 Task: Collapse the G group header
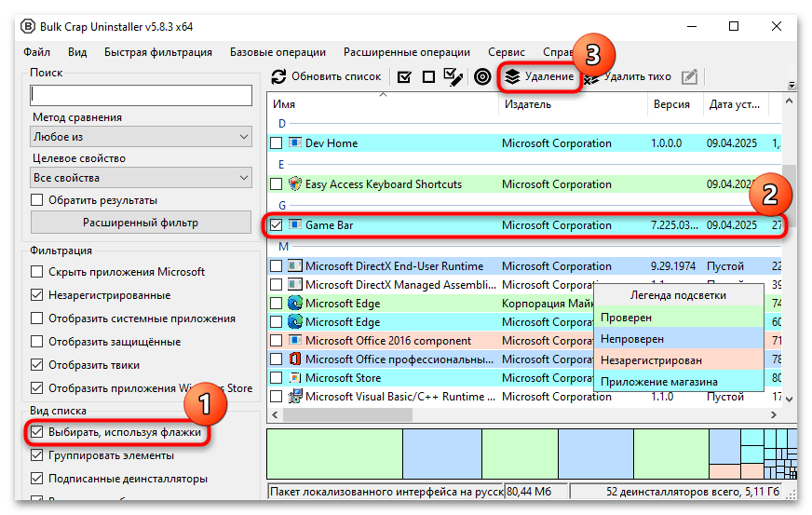click(282, 205)
